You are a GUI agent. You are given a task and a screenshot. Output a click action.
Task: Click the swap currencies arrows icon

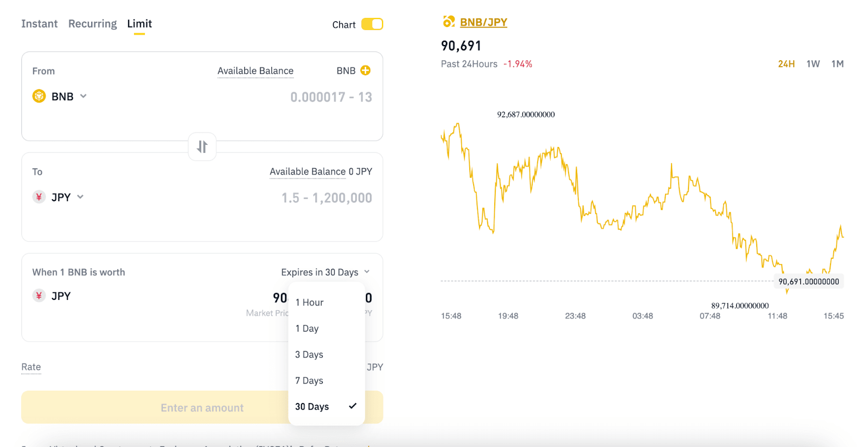[x=202, y=146]
